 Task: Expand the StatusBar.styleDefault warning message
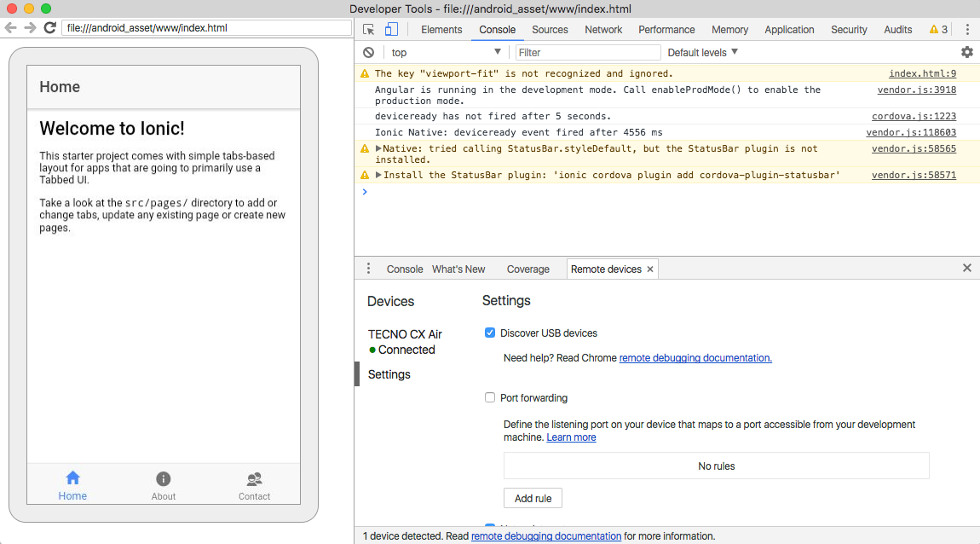click(x=378, y=148)
